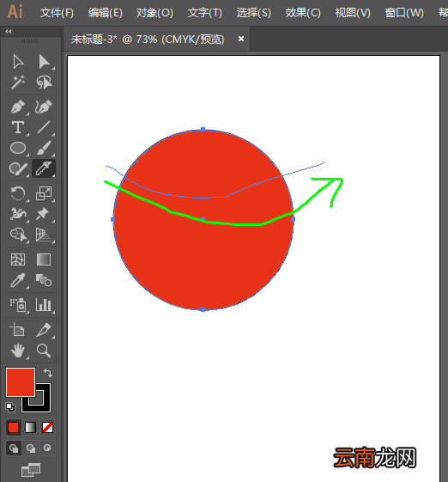This screenshot has height=482, width=448.
Task: Select the Magic Wand tool
Action: [x=18, y=82]
